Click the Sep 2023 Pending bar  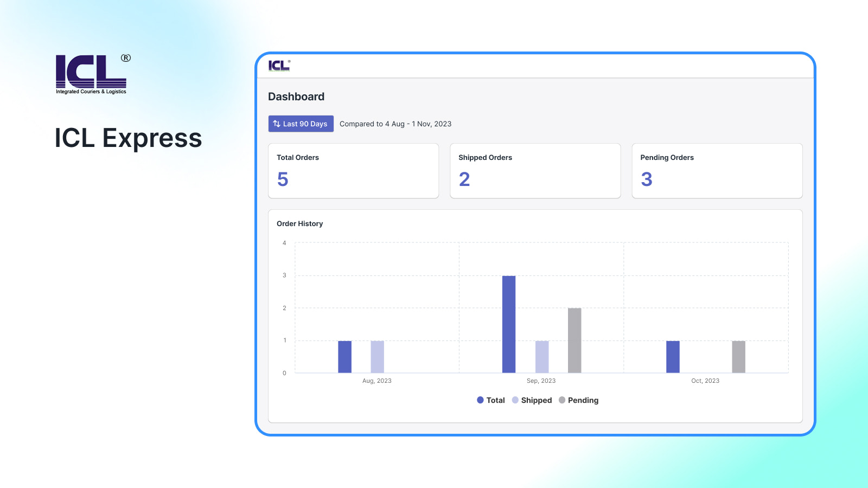(x=575, y=341)
